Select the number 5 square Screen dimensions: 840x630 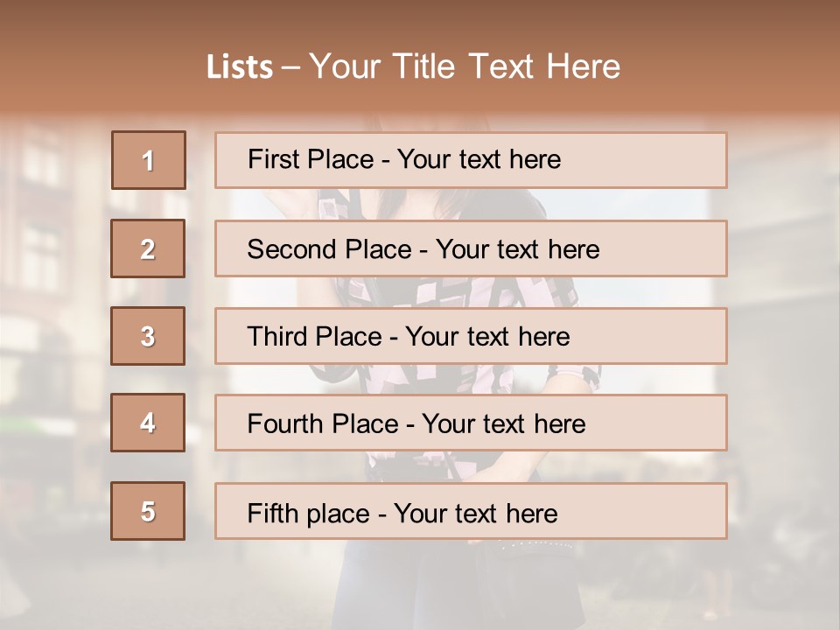click(x=148, y=511)
